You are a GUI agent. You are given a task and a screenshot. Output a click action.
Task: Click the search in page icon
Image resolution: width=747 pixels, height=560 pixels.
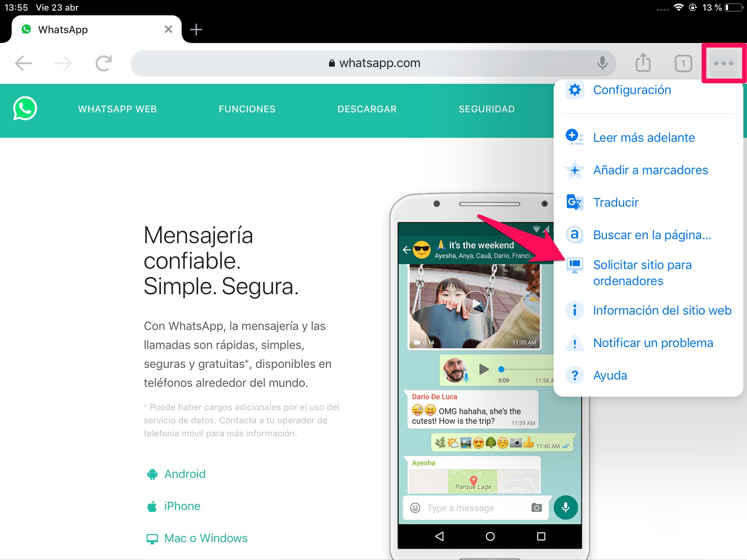click(574, 234)
